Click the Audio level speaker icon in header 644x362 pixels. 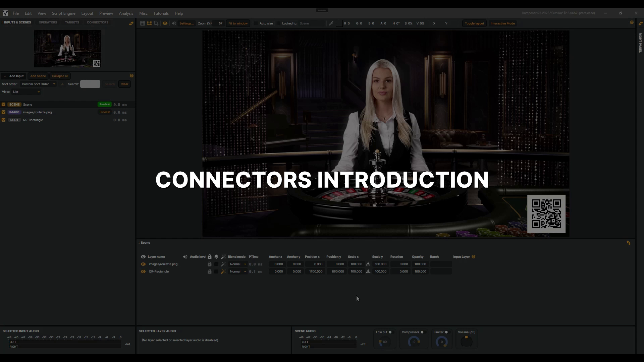pos(185,257)
